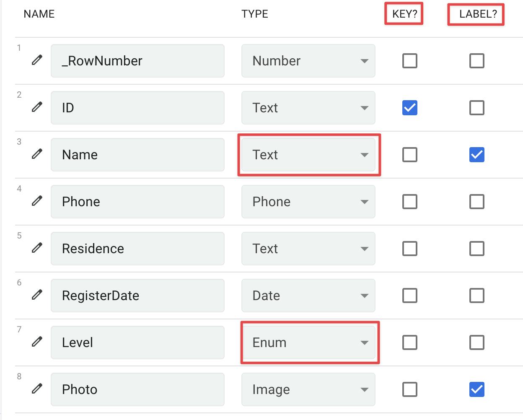Uncheck LABEL checkbox for Photo row
523x420 pixels.
tap(476, 389)
